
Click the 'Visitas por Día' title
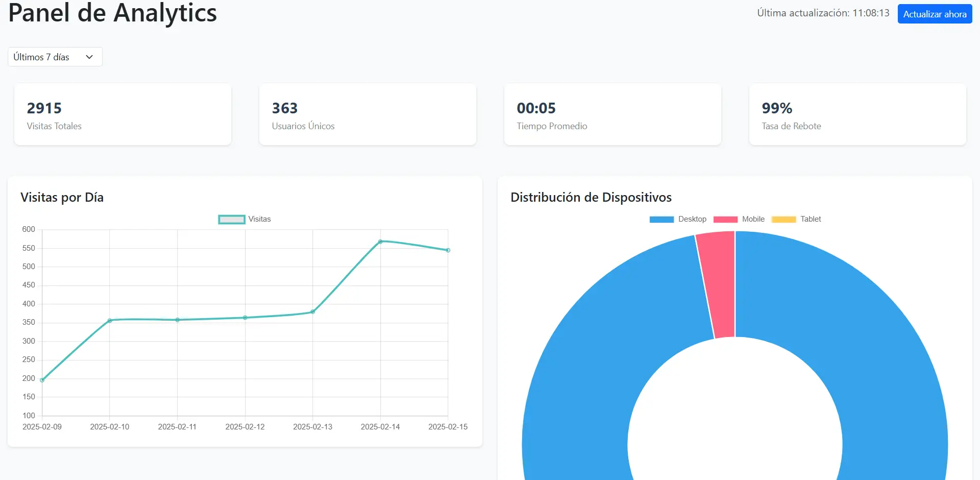62,198
